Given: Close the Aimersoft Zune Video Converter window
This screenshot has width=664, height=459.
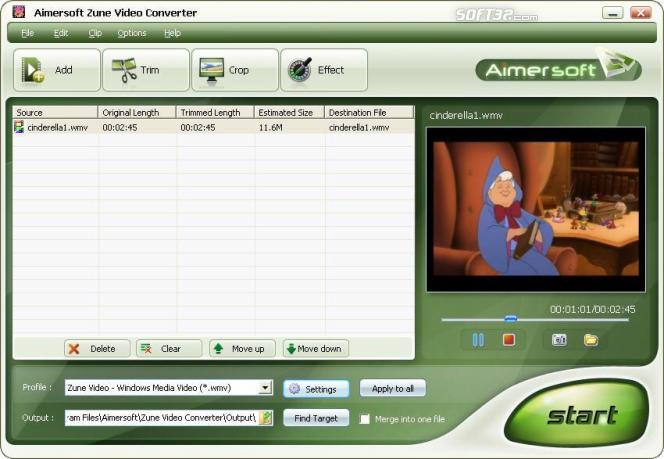Looking at the screenshot, I should click(641, 13).
